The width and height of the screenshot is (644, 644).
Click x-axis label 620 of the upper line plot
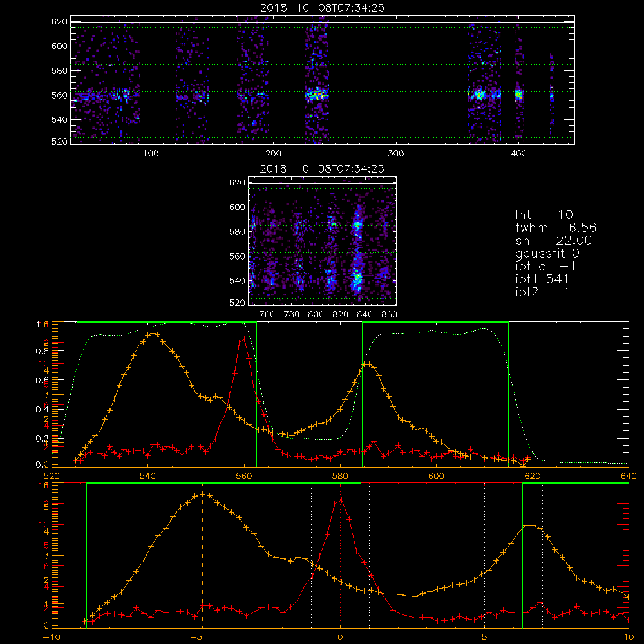pyautogui.click(x=533, y=476)
